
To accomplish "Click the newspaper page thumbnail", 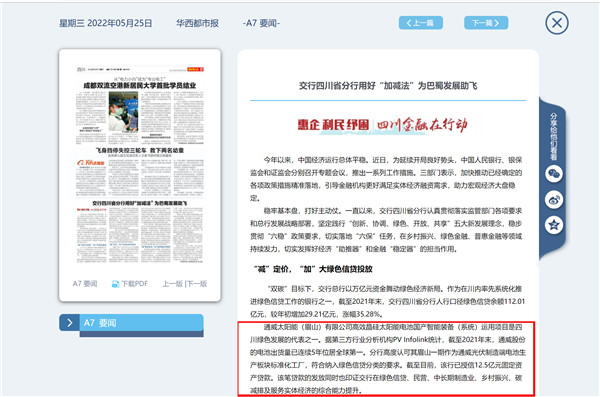I will point(140,165).
